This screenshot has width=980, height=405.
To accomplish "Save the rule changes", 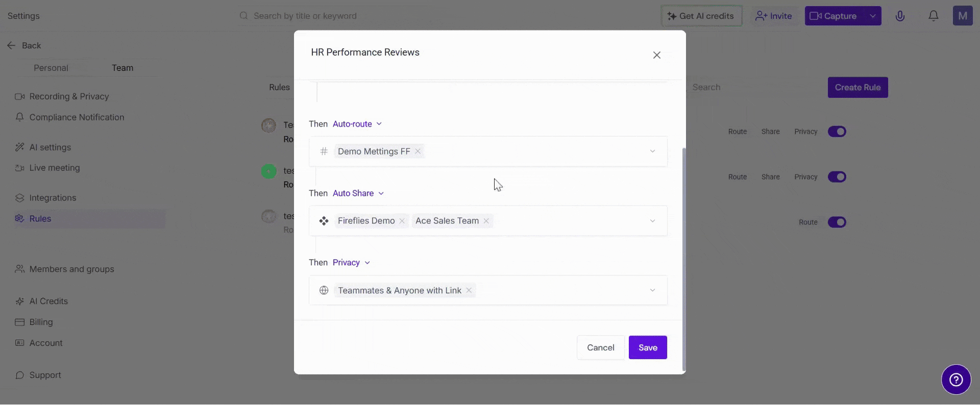I will pyautogui.click(x=647, y=347).
